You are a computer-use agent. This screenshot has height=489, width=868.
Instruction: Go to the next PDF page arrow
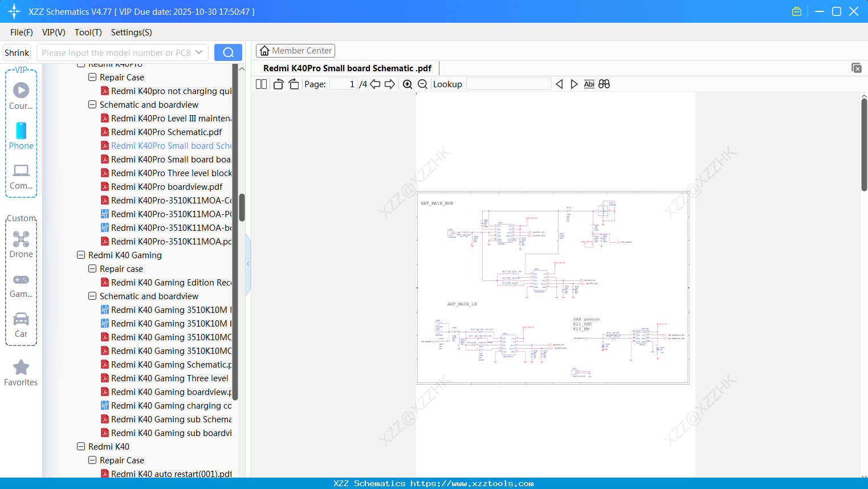[x=390, y=84]
